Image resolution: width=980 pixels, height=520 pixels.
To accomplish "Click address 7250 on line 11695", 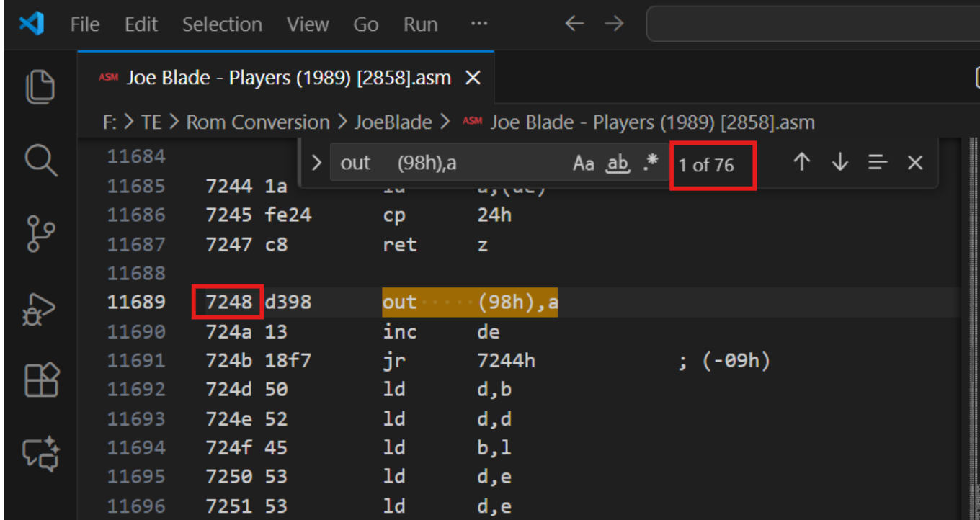I will coord(229,476).
